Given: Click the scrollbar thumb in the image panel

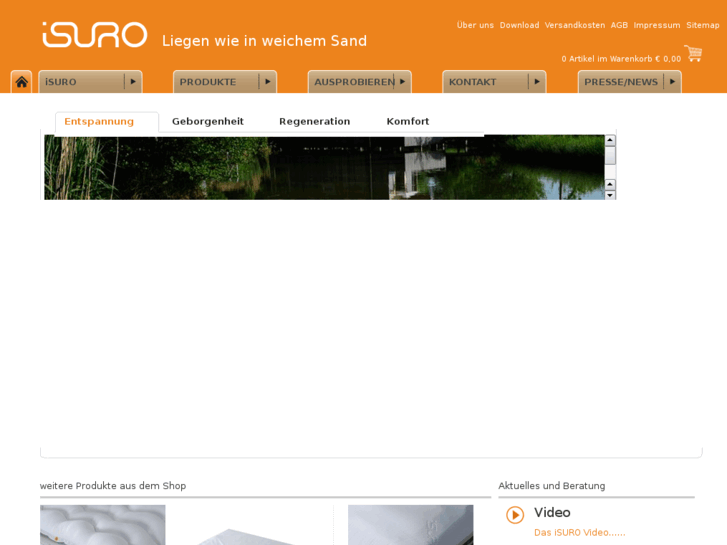Looking at the screenshot, I should tap(610, 155).
